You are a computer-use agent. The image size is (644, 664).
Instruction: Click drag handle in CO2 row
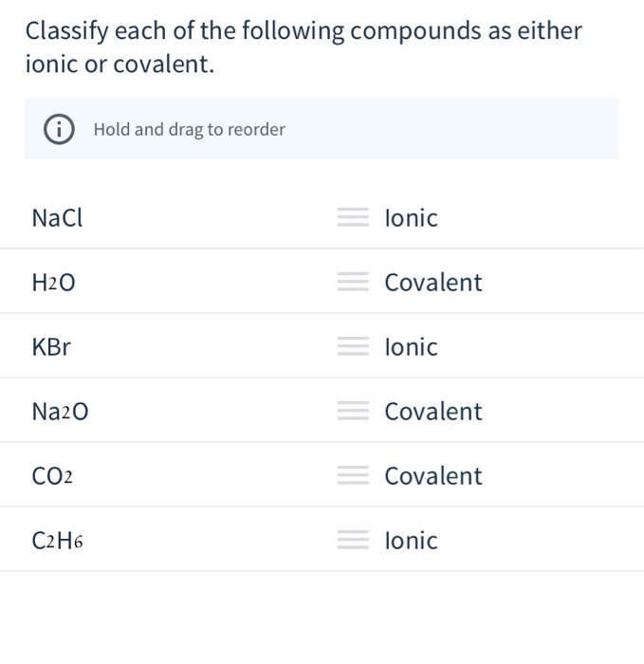353,475
